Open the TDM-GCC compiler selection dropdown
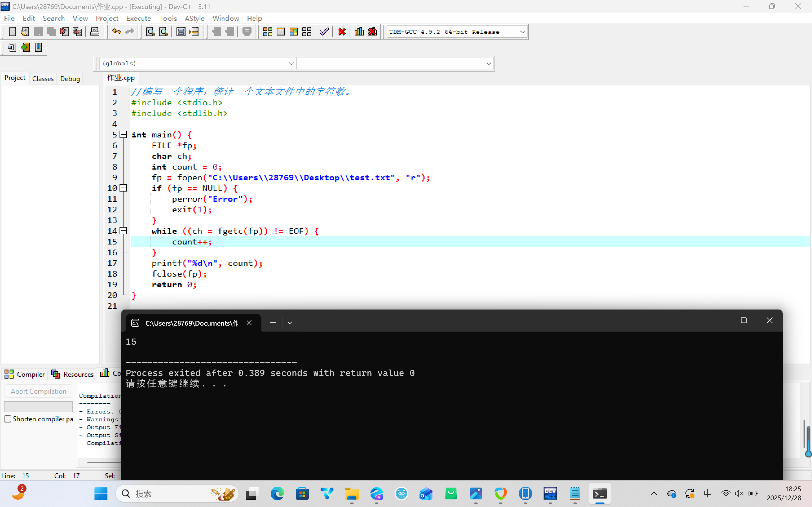 [522, 32]
